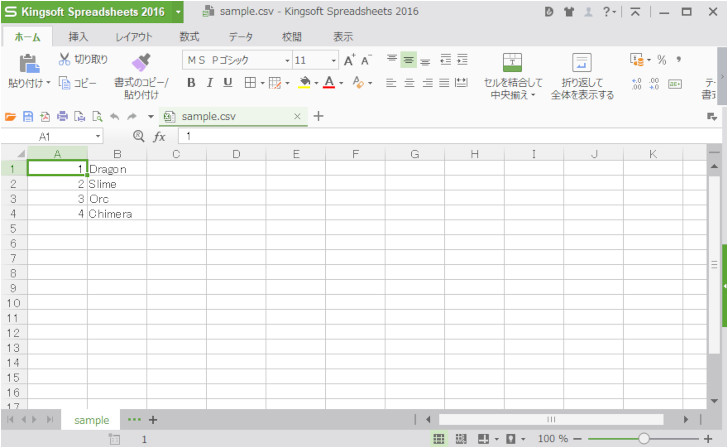Toggle bold formatting

pos(191,83)
